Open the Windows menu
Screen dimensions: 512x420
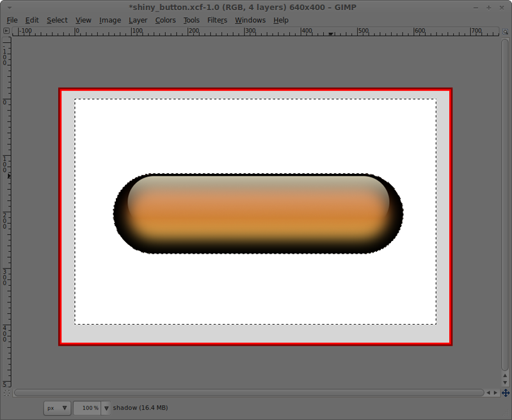point(250,20)
